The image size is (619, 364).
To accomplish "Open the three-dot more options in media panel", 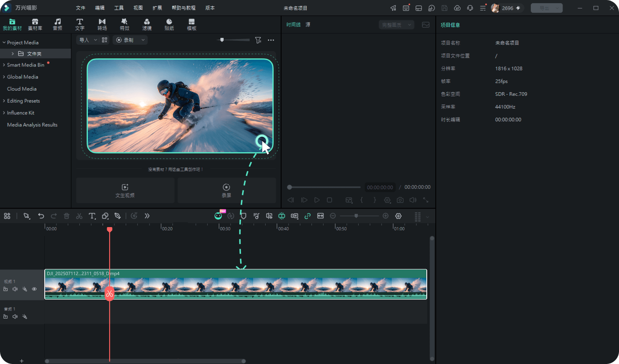I will tap(271, 40).
